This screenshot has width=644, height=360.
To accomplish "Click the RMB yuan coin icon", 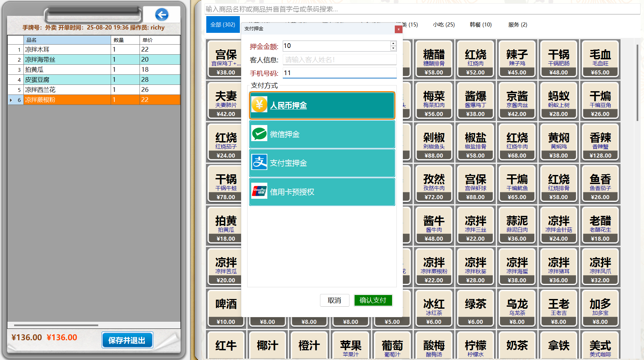I will pyautogui.click(x=259, y=105).
